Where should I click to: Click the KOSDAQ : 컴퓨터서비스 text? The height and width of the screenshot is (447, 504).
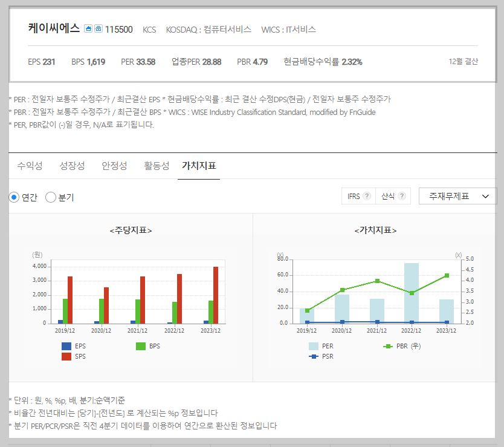coord(208,30)
